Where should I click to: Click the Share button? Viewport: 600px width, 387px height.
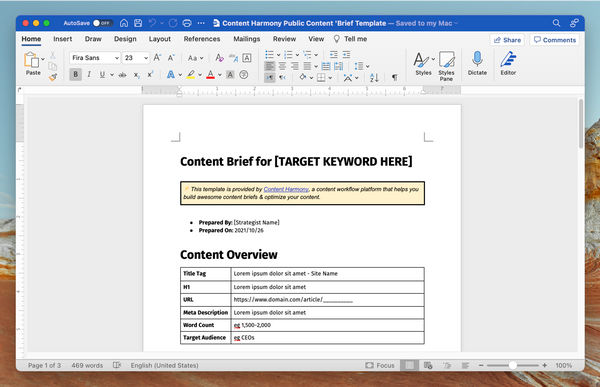click(x=507, y=40)
